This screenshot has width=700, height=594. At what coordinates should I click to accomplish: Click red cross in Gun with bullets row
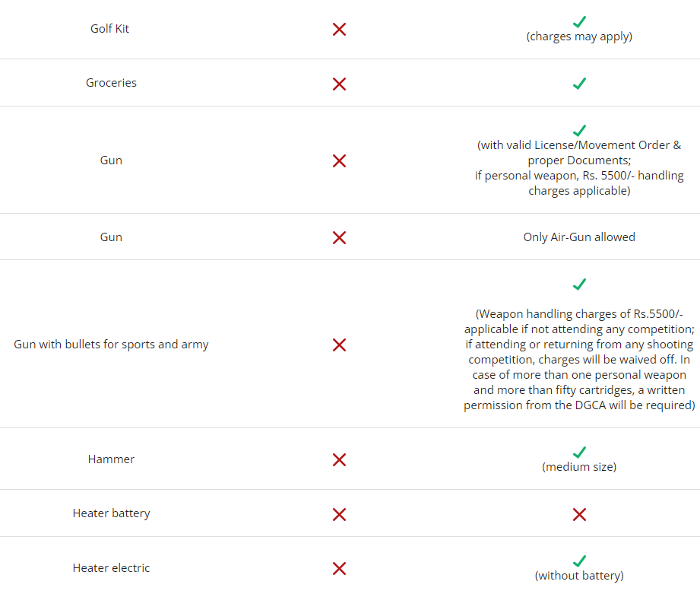[339, 345]
